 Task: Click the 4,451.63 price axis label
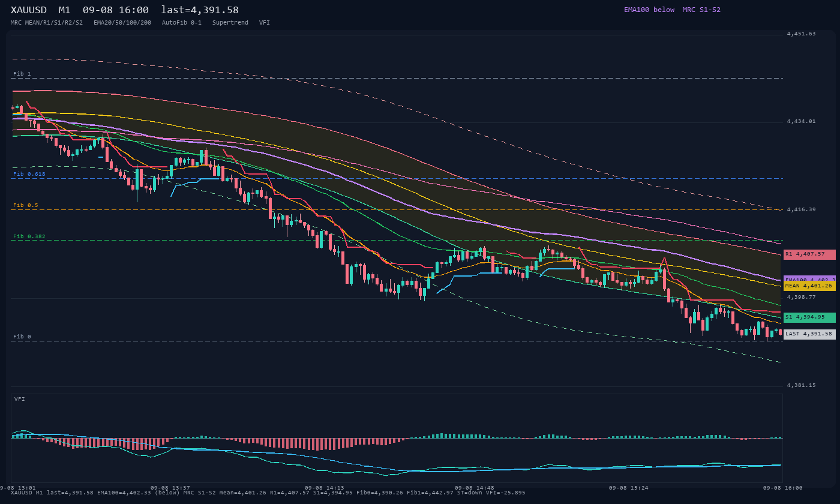pyautogui.click(x=801, y=34)
